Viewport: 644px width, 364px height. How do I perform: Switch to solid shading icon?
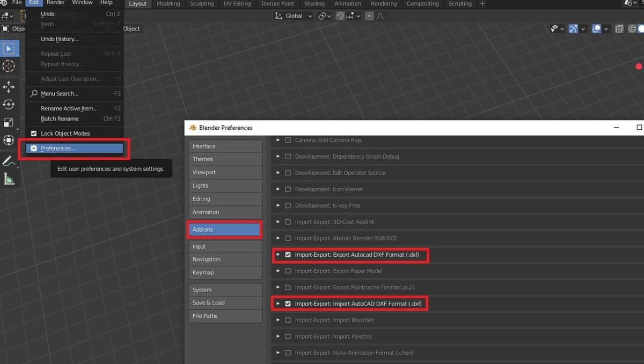pos(641,29)
